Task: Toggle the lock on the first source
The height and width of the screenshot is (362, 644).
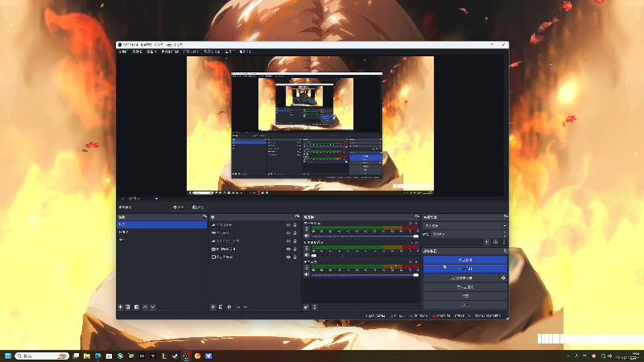Action: click(x=295, y=225)
